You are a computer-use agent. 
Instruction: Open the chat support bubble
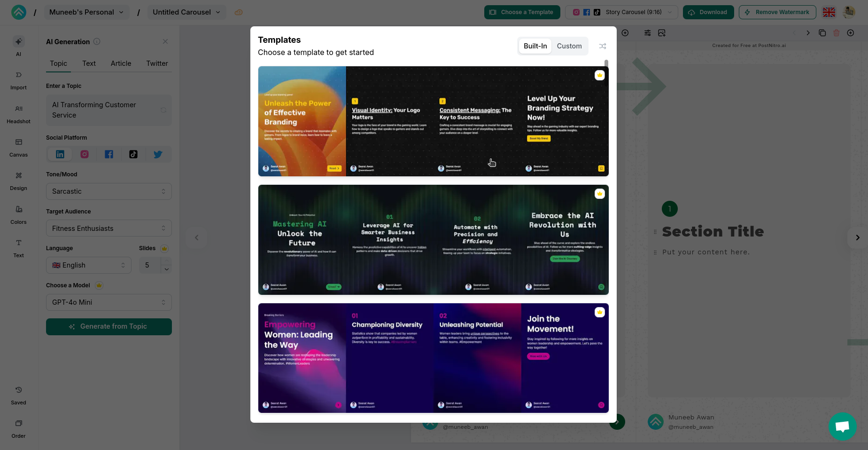click(843, 426)
